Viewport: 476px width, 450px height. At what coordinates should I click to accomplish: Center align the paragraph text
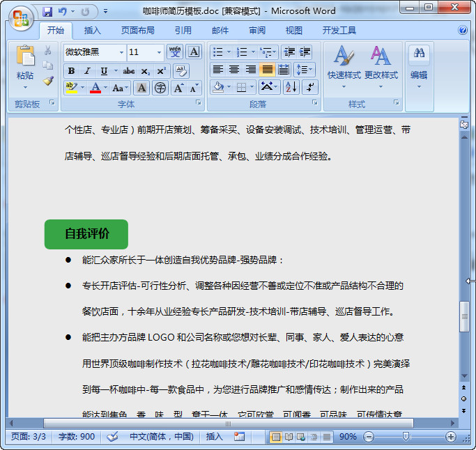pyautogui.click(x=234, y=70)
